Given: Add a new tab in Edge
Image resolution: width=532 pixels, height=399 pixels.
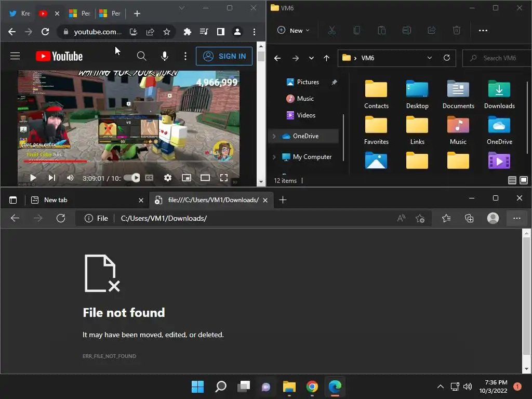Looking at the screenshot, I should click(283, 200).
